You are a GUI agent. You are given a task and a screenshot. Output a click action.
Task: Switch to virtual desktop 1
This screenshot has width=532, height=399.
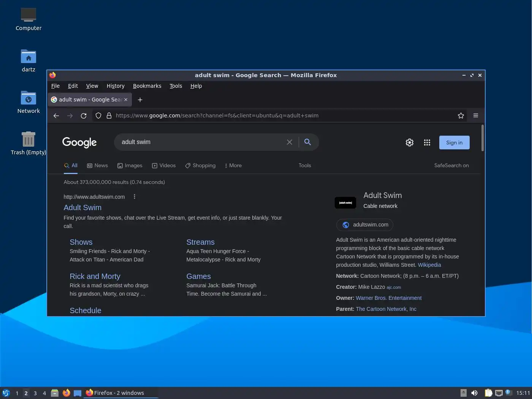(17, 393)
